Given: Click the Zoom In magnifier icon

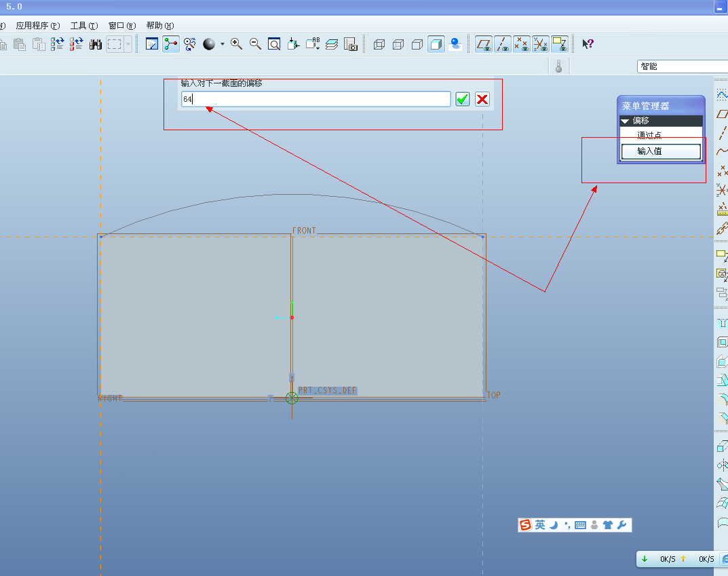Looking at the screenshot, I should [236, 44].
